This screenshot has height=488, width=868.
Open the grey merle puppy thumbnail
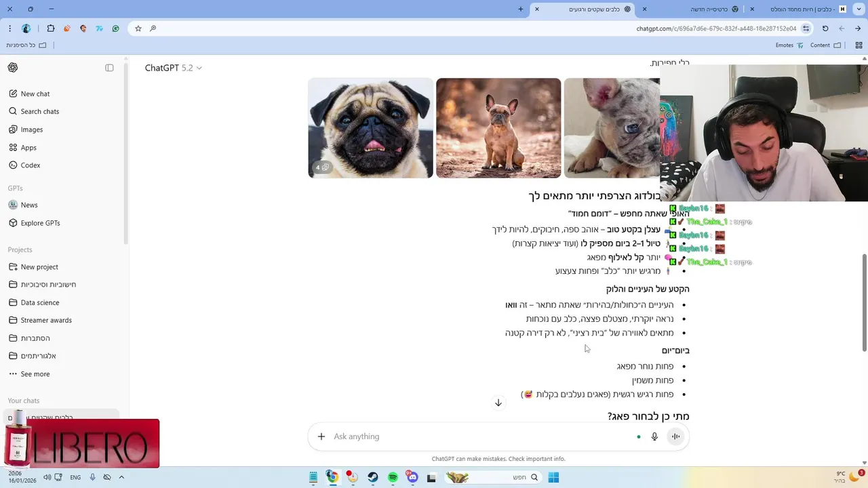[612, 128]
